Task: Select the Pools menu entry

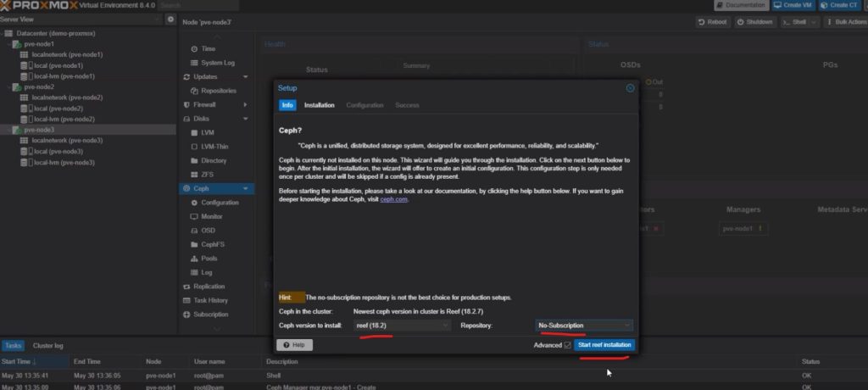Action: 209,258
